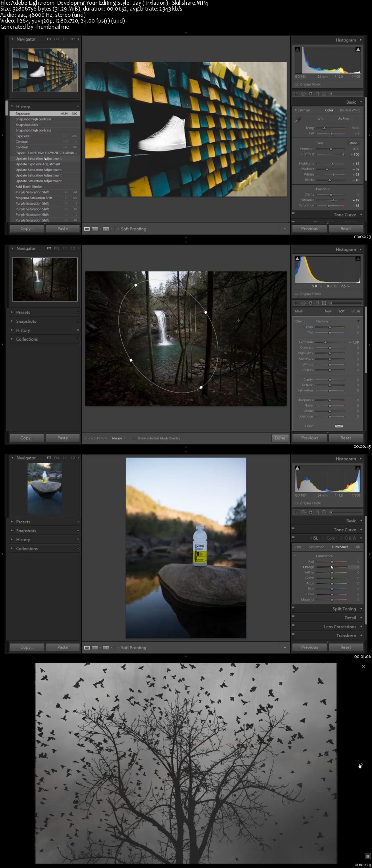Viewport: 372px width, 868px height.
Task: Expand Presets panel in waterfall frame
Action: 12,312
